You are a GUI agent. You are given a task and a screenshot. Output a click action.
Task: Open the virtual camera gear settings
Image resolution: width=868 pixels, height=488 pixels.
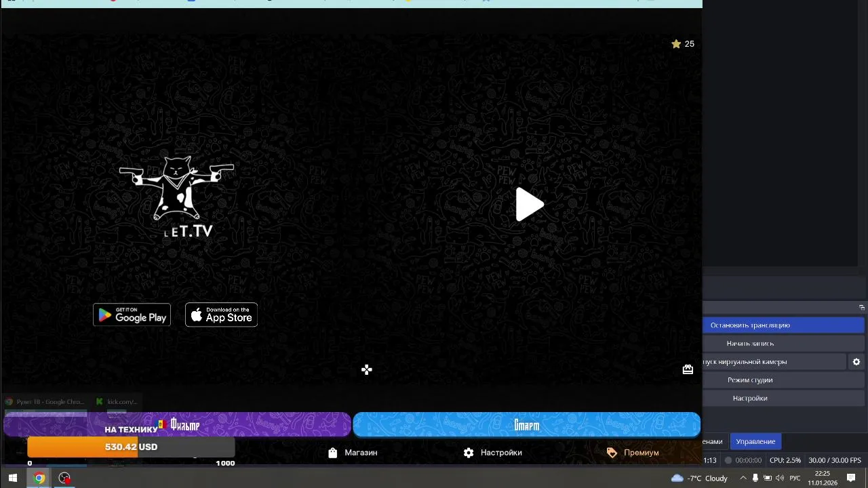(x=856, y=362)
